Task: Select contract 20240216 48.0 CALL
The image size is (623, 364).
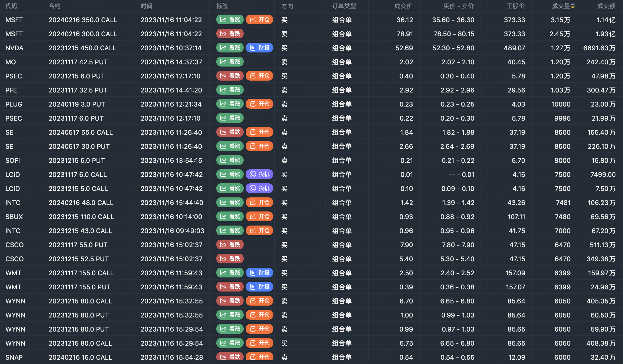Action: 81,203
